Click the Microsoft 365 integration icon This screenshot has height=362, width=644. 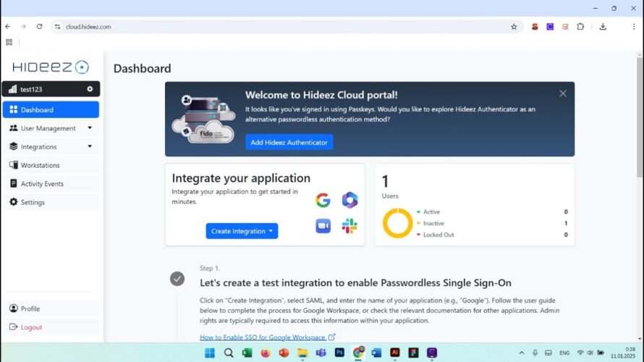pos(349,200)
